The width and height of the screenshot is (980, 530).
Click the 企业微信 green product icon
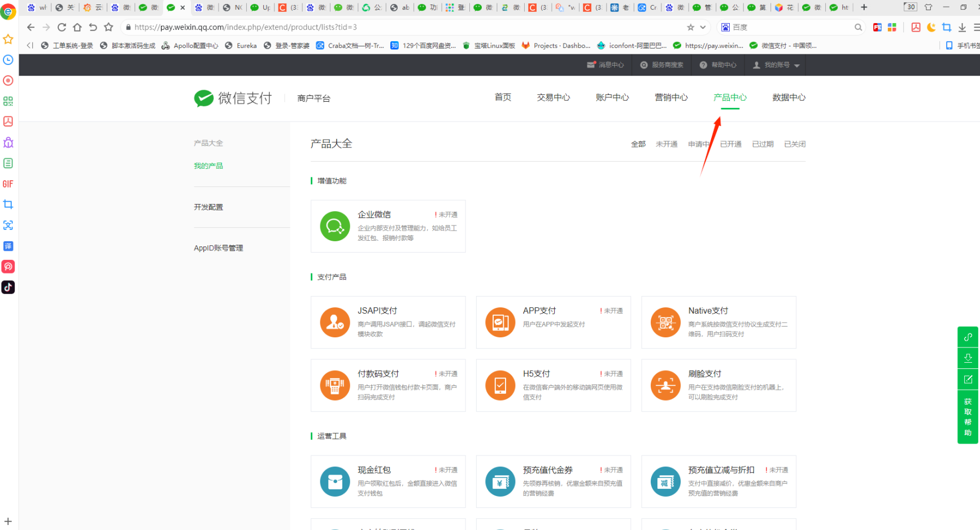[x=335, y=226]
